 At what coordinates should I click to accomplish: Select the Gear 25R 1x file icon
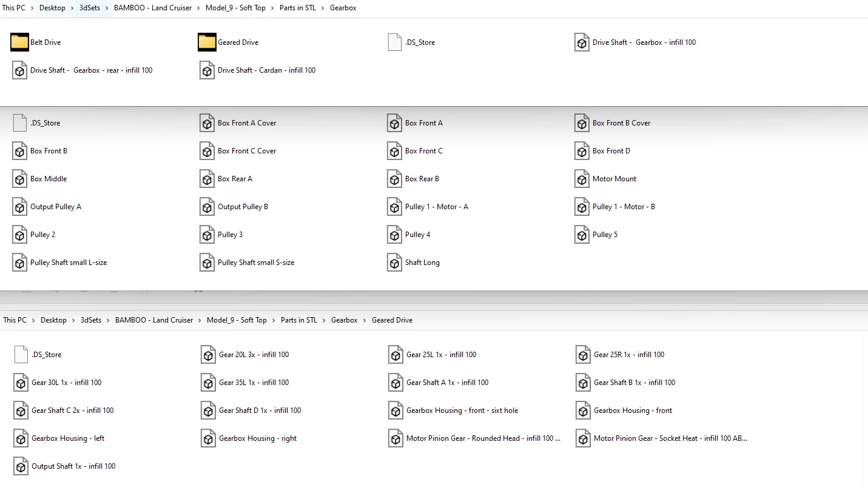(583, 355)
